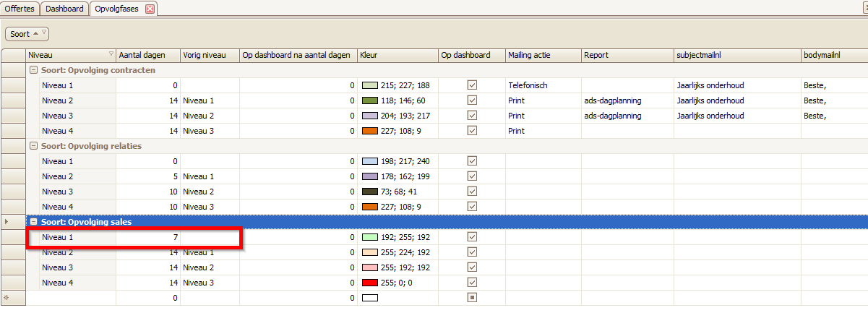Viewport: 868px width, 326px height.
Task: Click the Soort grouping button
Action: (x=27, y=34)
